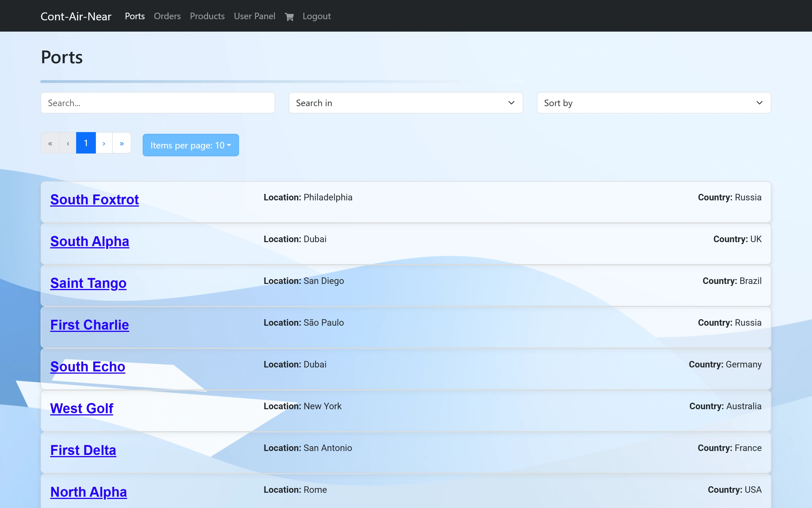Click Country: USA text
812x508 pixels.
tap(734, 490)
